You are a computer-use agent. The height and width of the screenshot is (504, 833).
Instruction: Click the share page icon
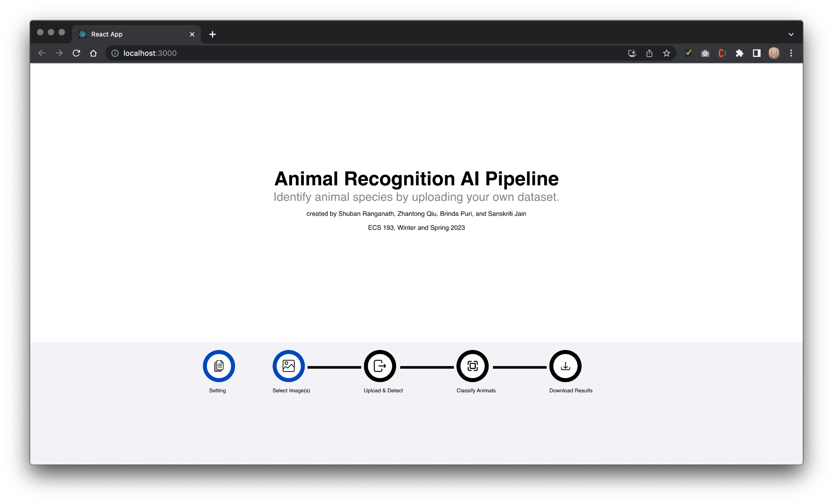(649, 53)
